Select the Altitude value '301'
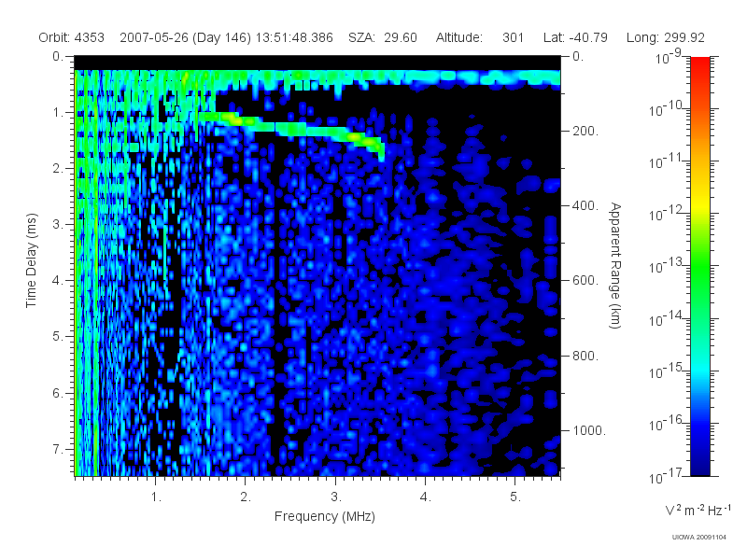Screen dimensions: 747x560 coord(513,37)
